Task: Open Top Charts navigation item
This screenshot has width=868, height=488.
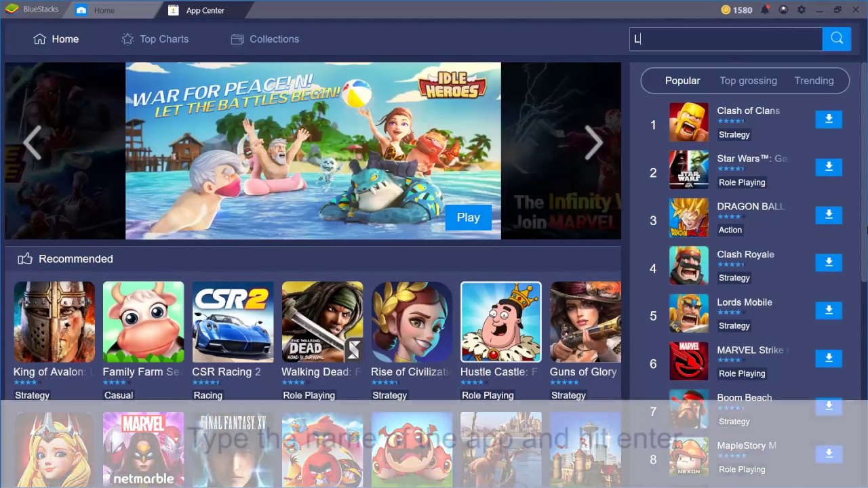Action: click(x=155, y=39)
